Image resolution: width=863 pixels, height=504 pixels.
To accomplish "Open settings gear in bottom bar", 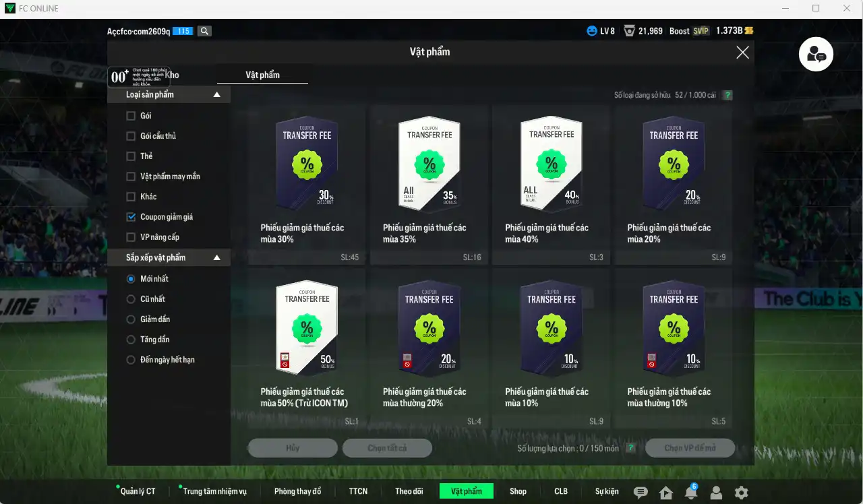I will tap(742, 493).
